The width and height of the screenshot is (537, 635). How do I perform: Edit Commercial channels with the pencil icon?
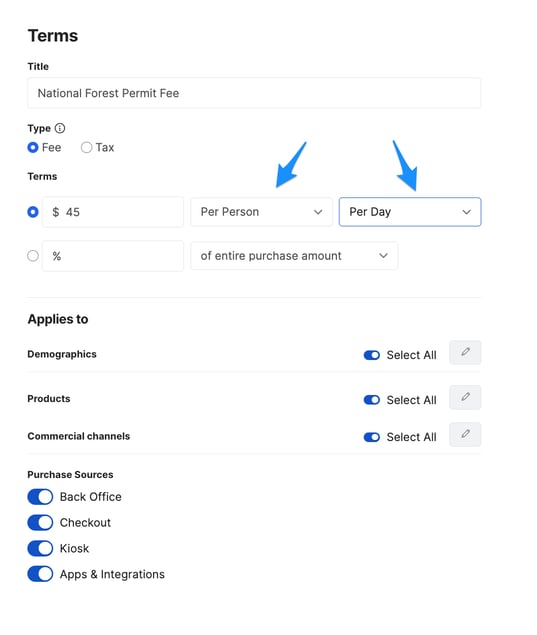[465, 435]
